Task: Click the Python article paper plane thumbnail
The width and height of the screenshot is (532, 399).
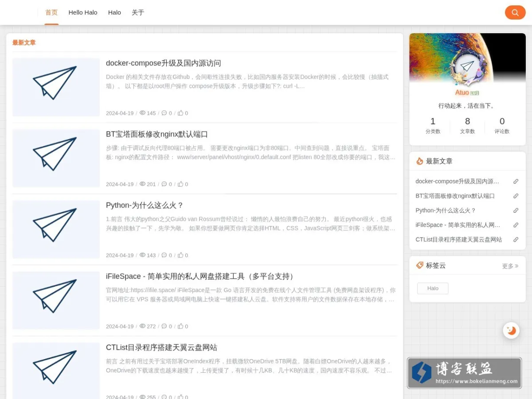Action: 56,229
